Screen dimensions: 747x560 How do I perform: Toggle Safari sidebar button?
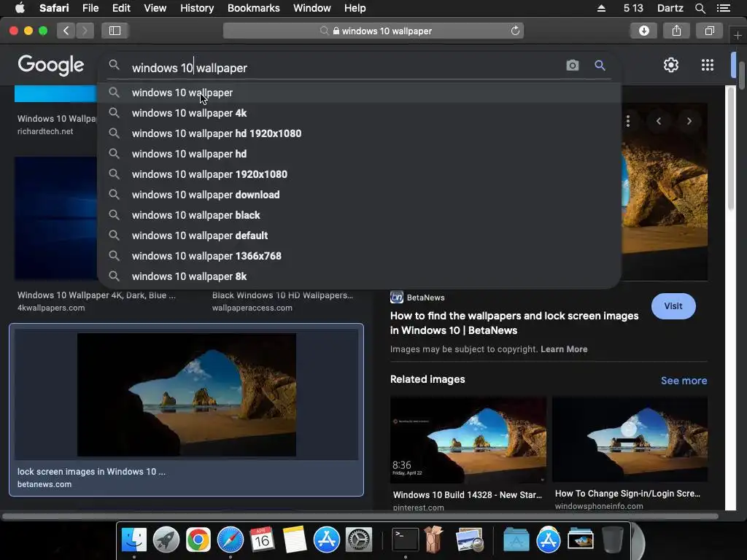115,31
